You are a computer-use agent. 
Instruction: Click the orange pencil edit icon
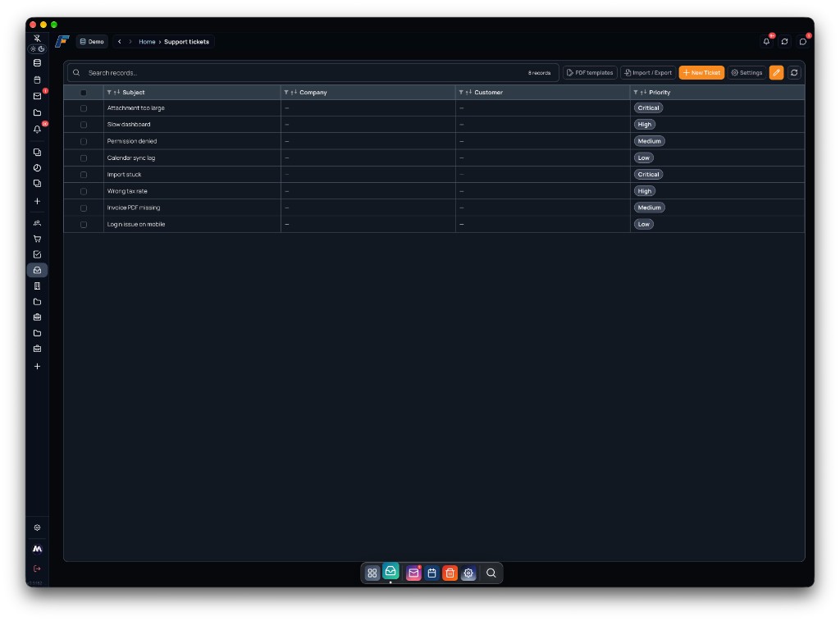[x=776, y=72]
